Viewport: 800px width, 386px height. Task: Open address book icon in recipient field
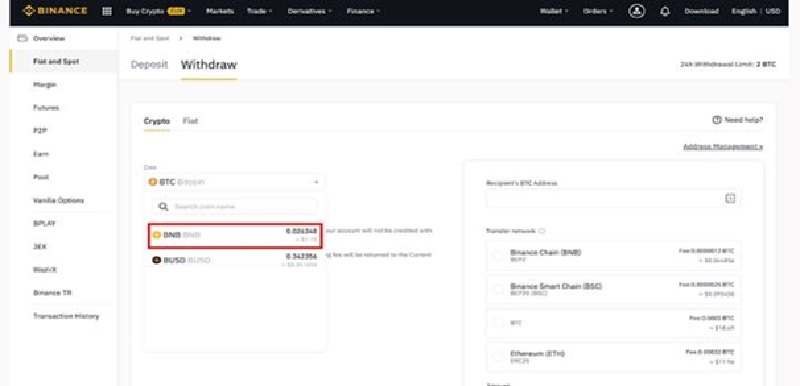730,198
